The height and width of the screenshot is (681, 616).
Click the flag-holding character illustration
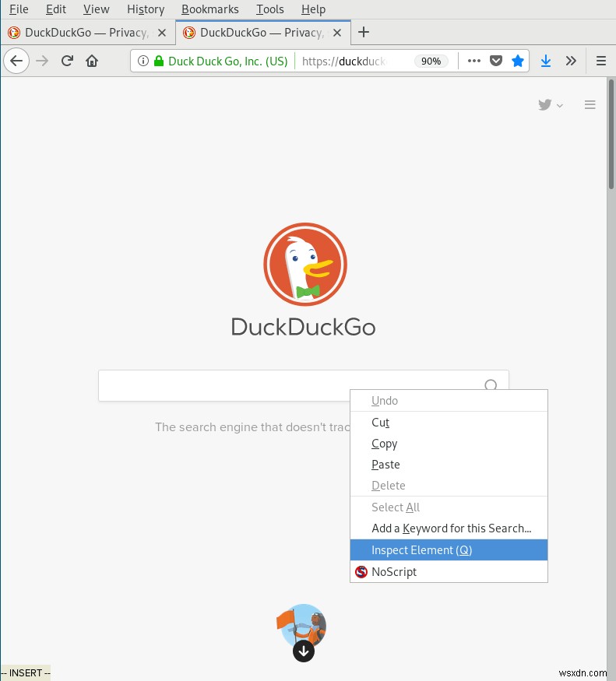(301, 624)
